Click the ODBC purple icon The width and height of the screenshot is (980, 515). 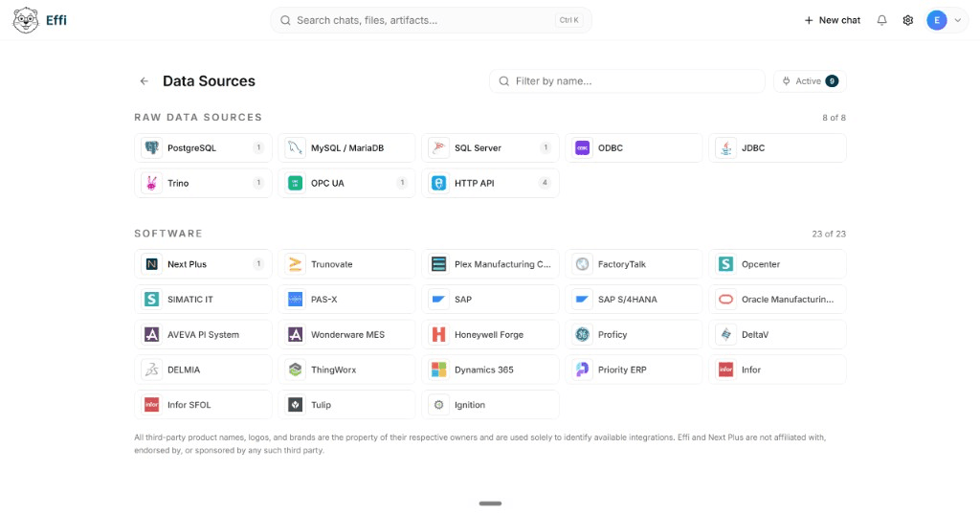pos(582,148)
